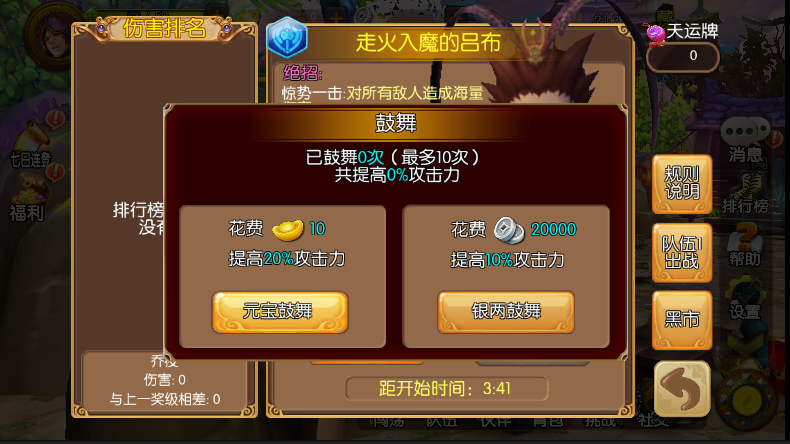Click the player avatar portrait
The width and height of the screenshot is (790, 444).
[x=52, y=35]
